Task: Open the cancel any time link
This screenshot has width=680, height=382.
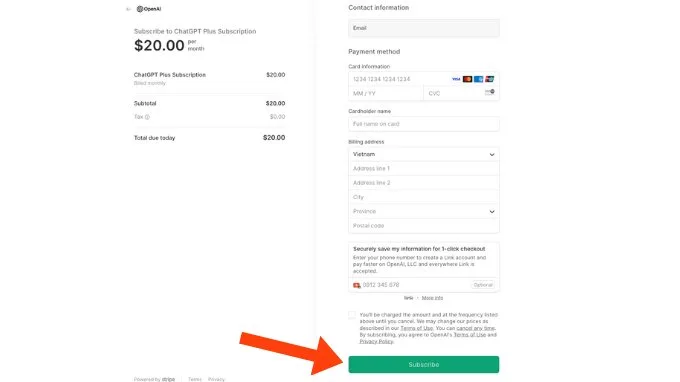Action: [x=475, y=328]
